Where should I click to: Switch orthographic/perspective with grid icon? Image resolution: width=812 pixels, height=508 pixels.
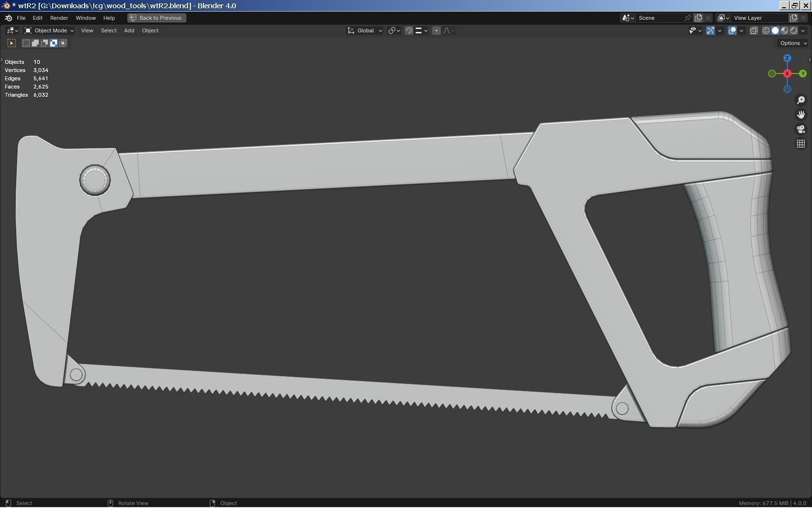coord(801,144)
